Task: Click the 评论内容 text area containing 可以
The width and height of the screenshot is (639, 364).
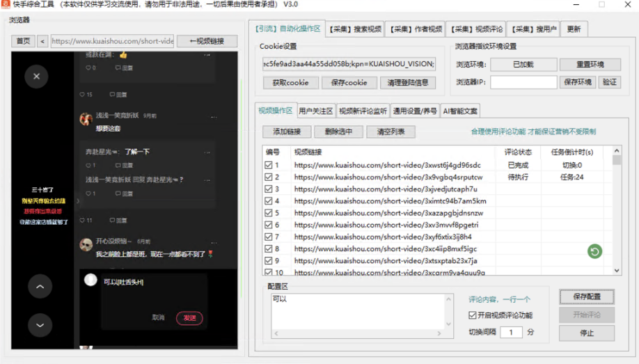Action: point(358,312)
